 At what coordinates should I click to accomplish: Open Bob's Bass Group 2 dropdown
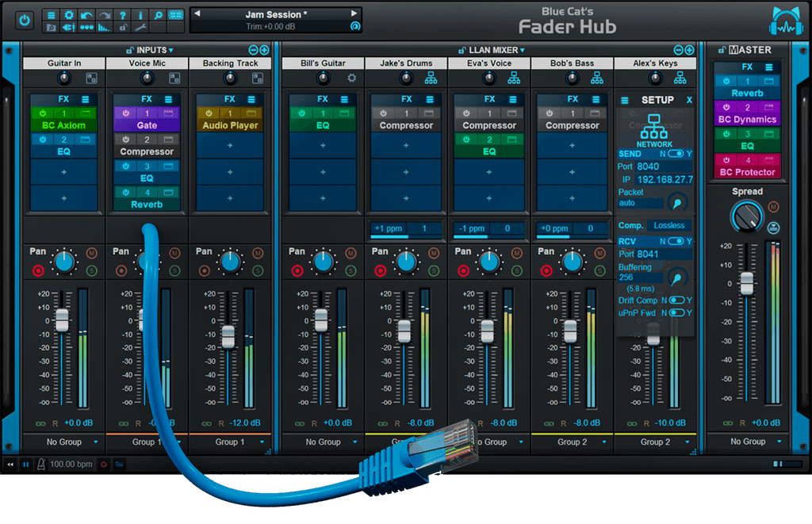[x=573, y=442]
